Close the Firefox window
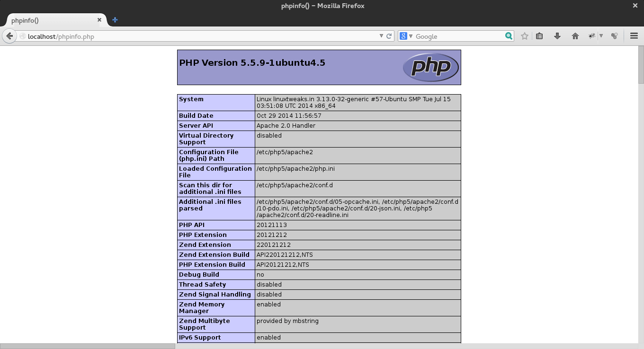The image size is (644, 349). click(635, 6)
